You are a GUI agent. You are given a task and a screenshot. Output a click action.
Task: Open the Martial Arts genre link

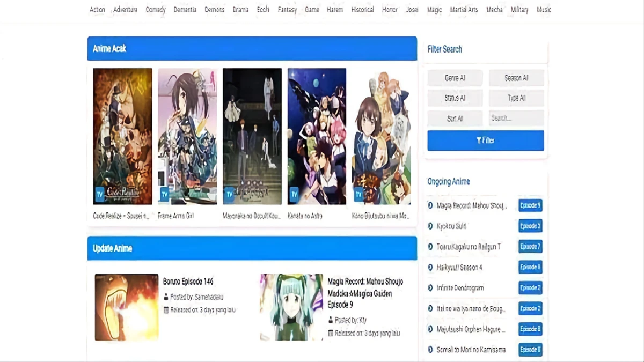point(464,10)
